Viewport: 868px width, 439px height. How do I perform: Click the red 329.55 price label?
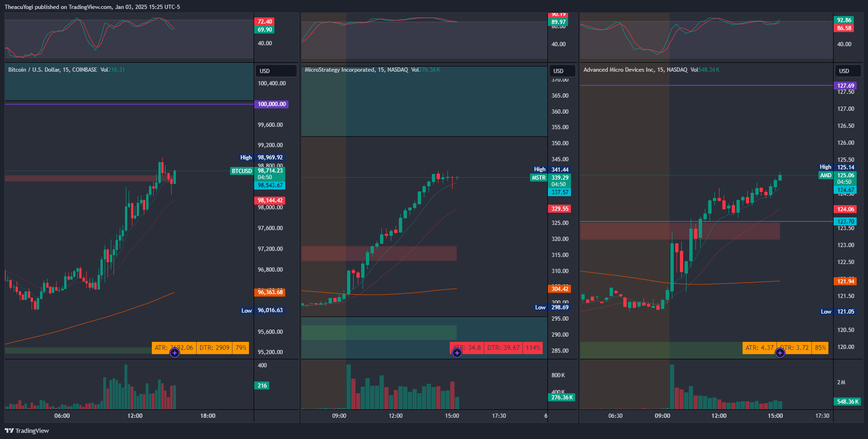coord(560,209)
